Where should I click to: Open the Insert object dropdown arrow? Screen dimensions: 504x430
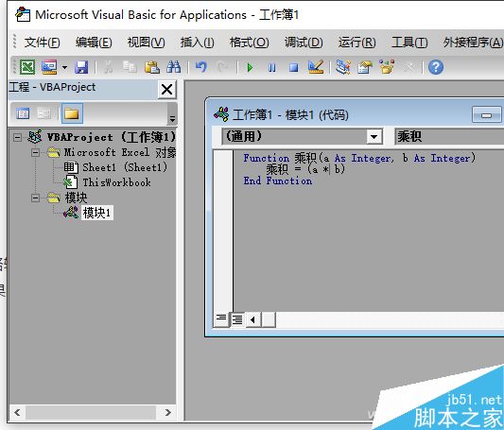click(x=65, y=67)
